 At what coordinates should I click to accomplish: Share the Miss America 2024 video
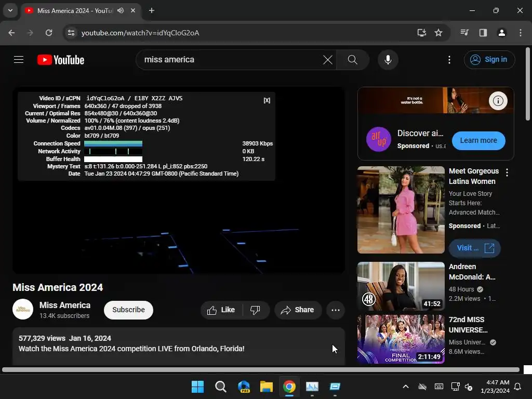(x=298, y=310)
